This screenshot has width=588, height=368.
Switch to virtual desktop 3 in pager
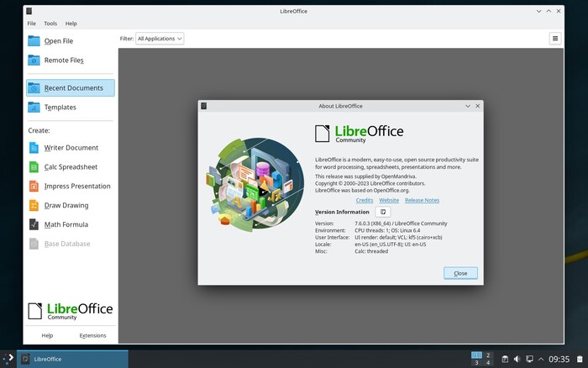click(x=476, y=363)
